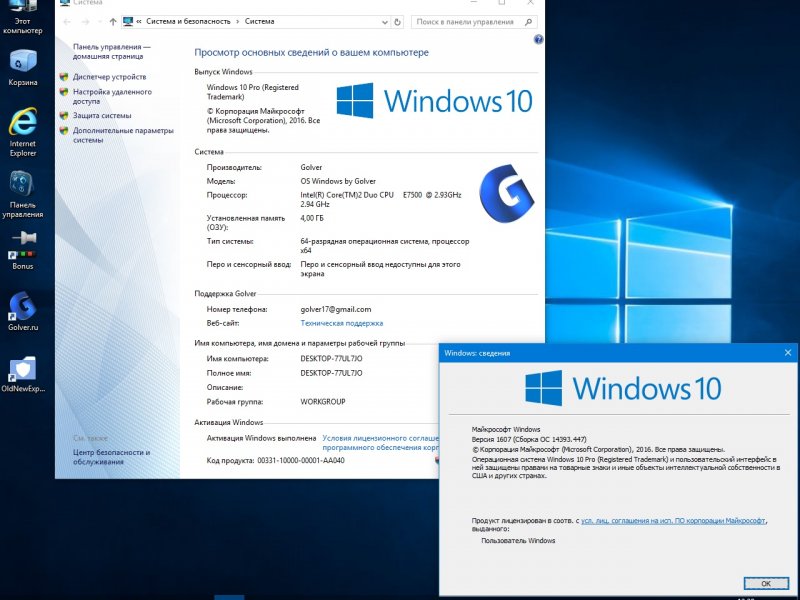
Task: Open the license agreement terms link
Action: point(380,443)
